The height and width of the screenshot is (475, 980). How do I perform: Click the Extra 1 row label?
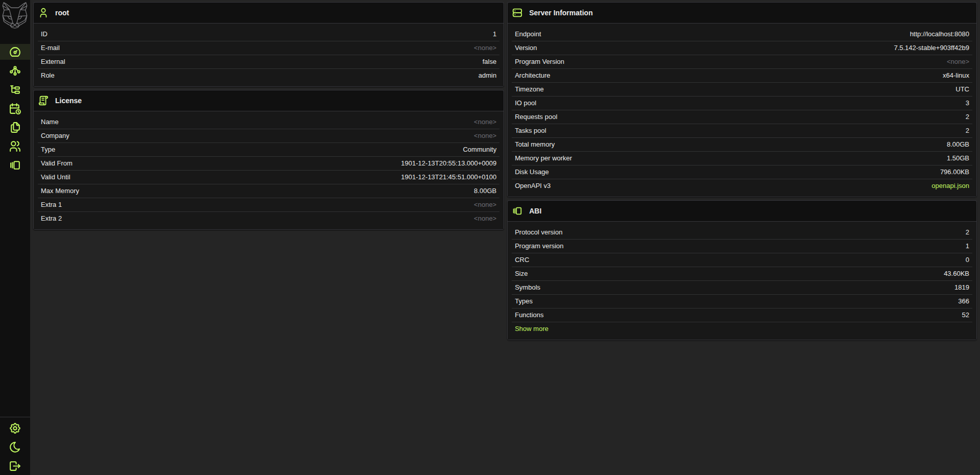pos(51,205)
